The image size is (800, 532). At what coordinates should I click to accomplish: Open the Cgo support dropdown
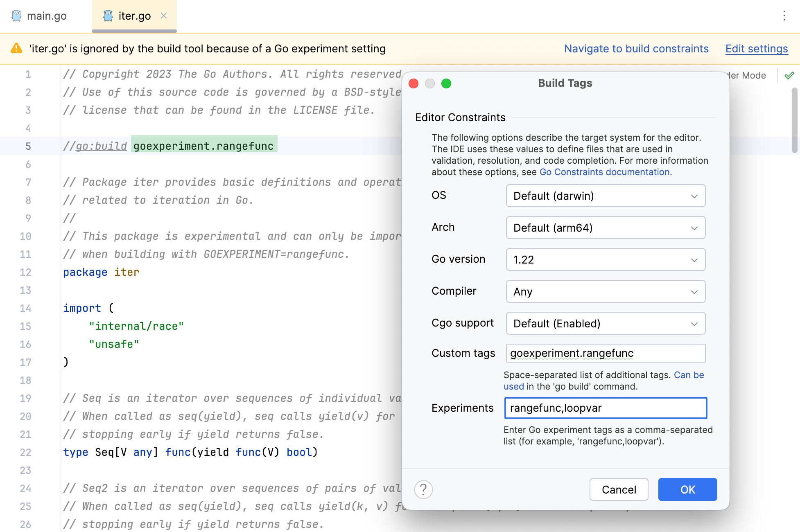[605, 323]
